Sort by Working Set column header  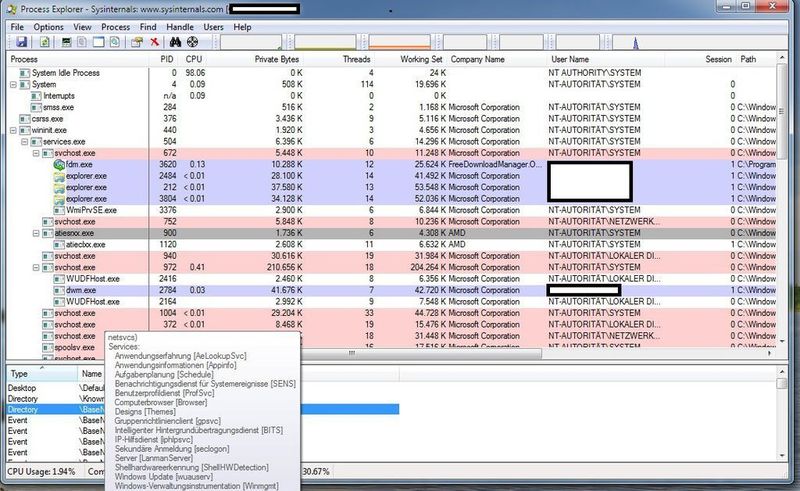(423, 60)
